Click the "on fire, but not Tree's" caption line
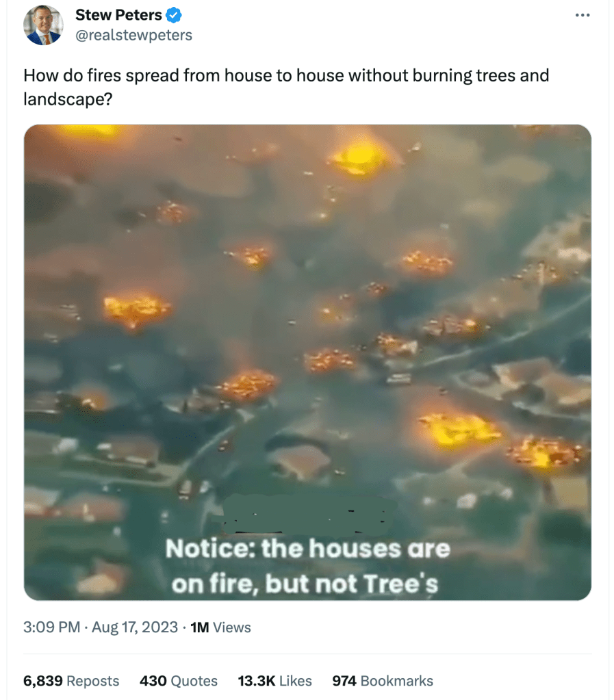614x700 pixels. [305, 584]
